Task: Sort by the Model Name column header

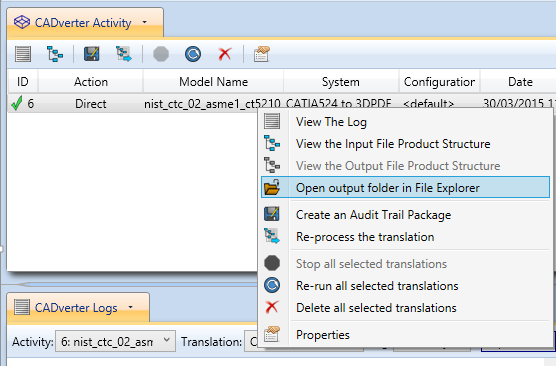Action: [x=213, y=82]
